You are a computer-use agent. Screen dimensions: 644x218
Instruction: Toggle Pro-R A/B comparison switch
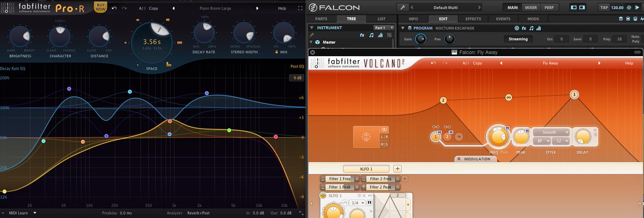click(x=142, y=9)
